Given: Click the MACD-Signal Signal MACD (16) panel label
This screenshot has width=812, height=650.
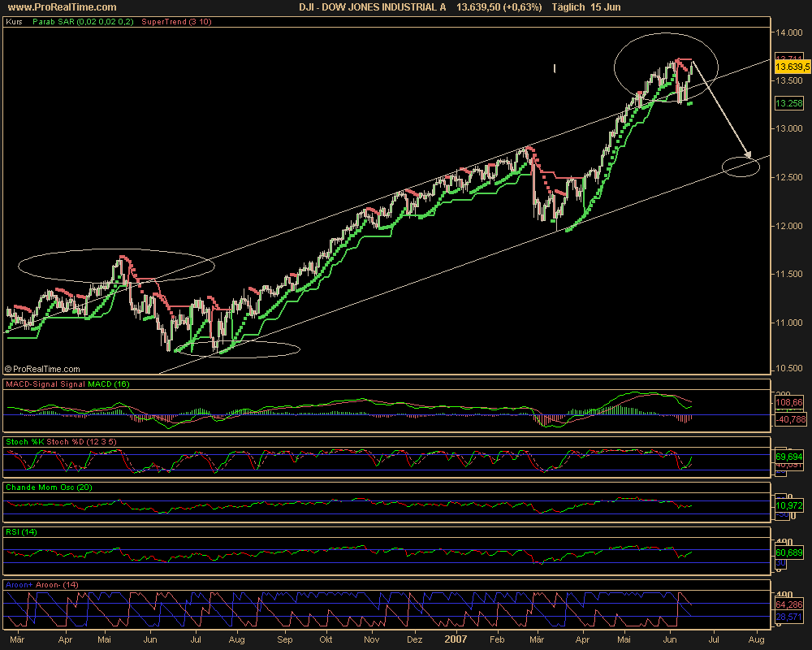Looking at the screenshot, I should pyautogui.click(x=67, y=384).
